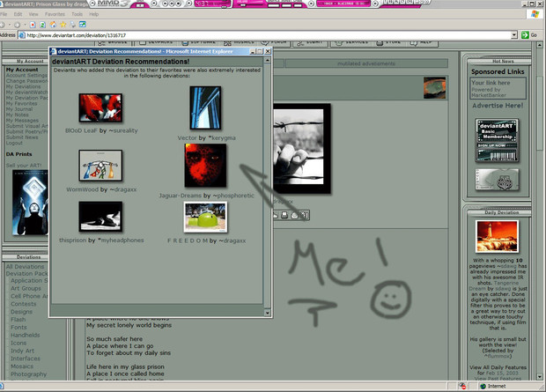The image size is (546, 392).
Task: Open the Favorites menu
Action: click(55, 14)
